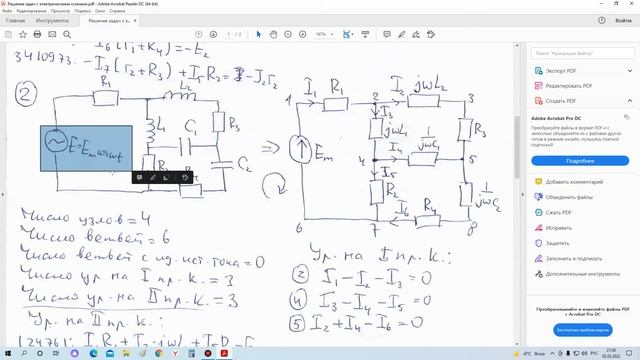
Task: Open the Windows Start menu
Action: 8,353
